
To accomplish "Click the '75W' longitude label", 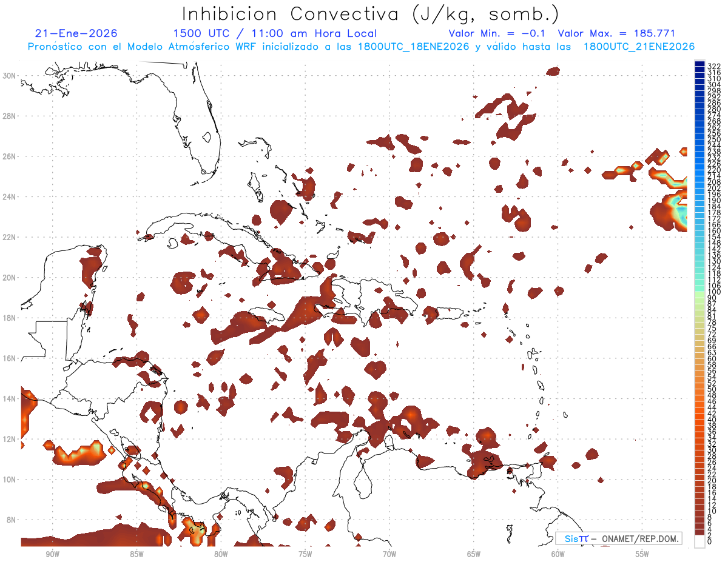I will point(305,554).
